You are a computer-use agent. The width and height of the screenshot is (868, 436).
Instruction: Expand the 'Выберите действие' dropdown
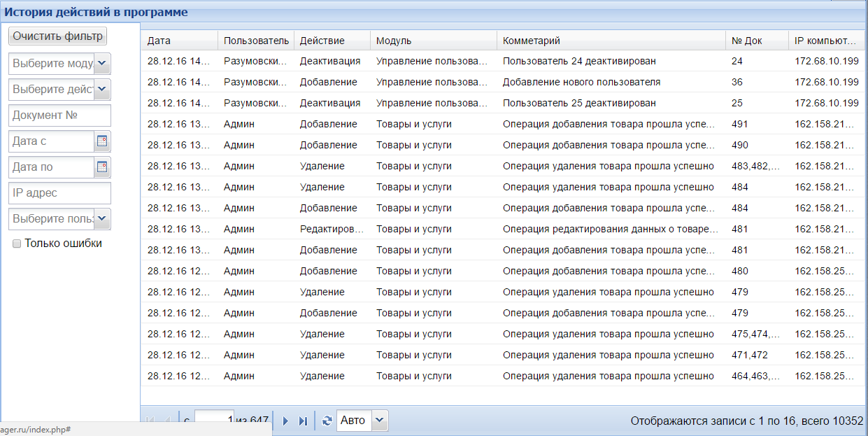(x=102, y=90)
